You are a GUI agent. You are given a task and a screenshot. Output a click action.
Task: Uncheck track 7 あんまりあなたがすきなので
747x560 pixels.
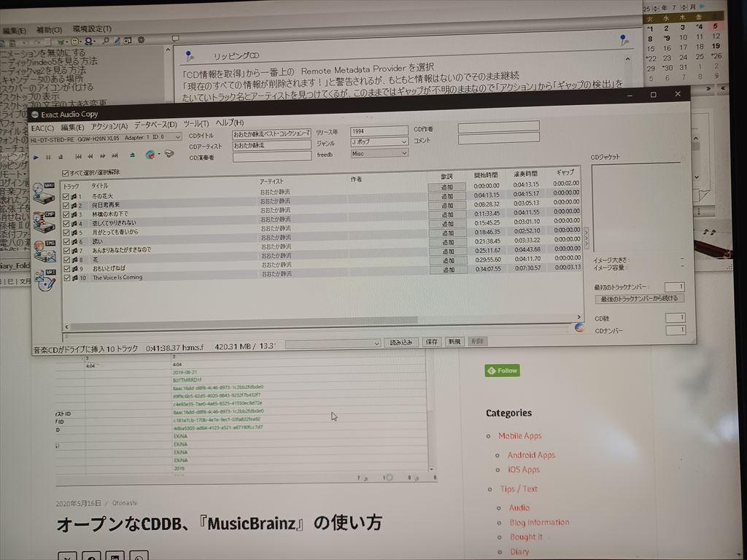(67, 251)
